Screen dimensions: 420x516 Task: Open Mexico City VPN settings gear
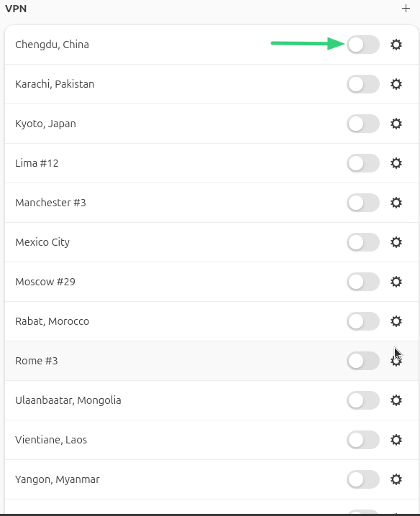(x=396, y=242)
